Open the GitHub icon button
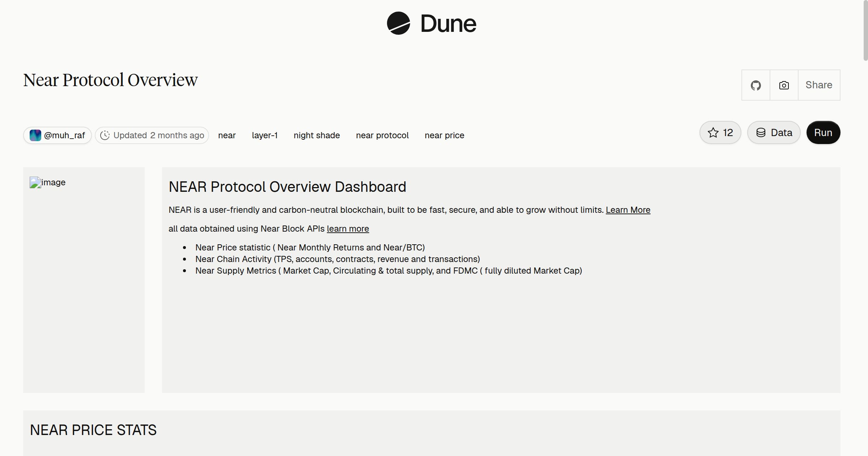Image resolution: width=868 pixels, height=456 pixels. [x=756, y=85]
